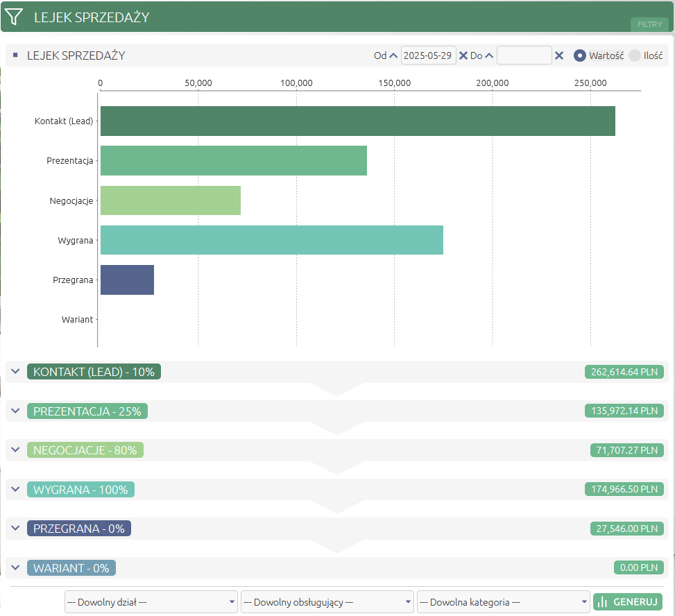The height and width of the screenshot is (616, 675).
Task: Click the bar chart icon on Generuj
Action: [x=603, y=602]
